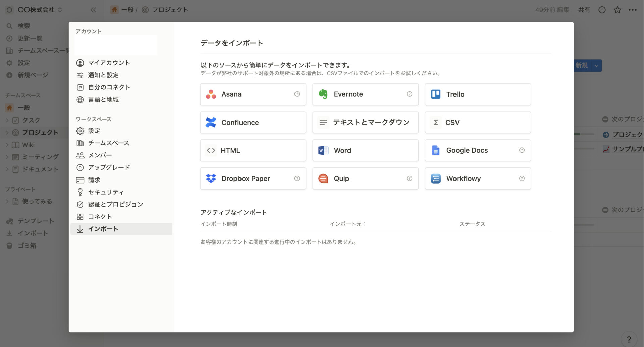The width and height of the screenshot is (644, 347).
Task: Import from Asana
Action: (253, 94)
